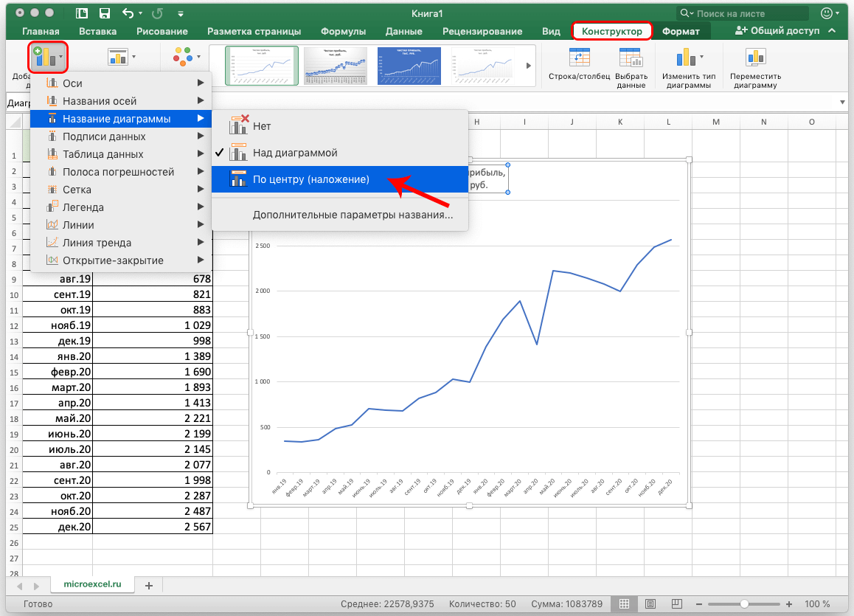Click the zoom slider handle

coord(744,604)
